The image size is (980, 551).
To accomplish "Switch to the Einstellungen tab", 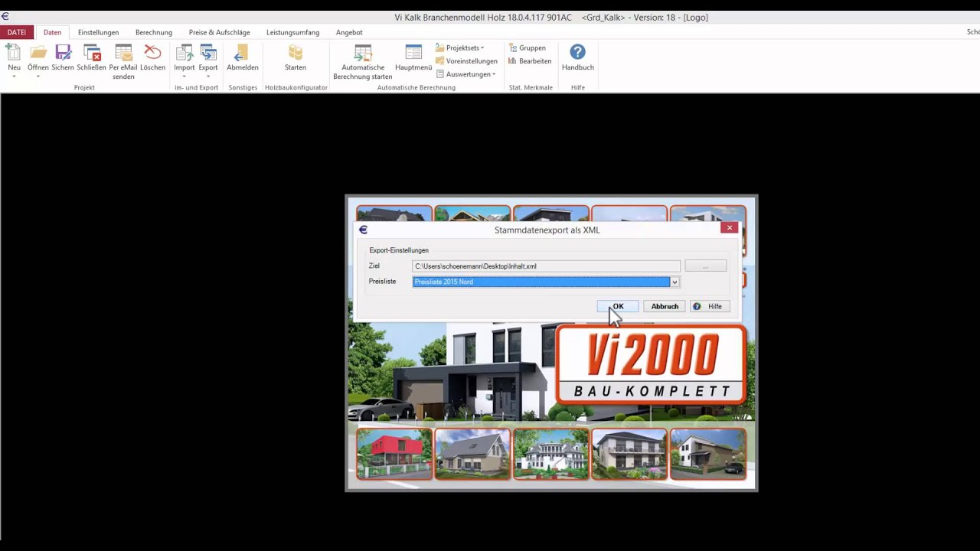I will click(98, 32).
